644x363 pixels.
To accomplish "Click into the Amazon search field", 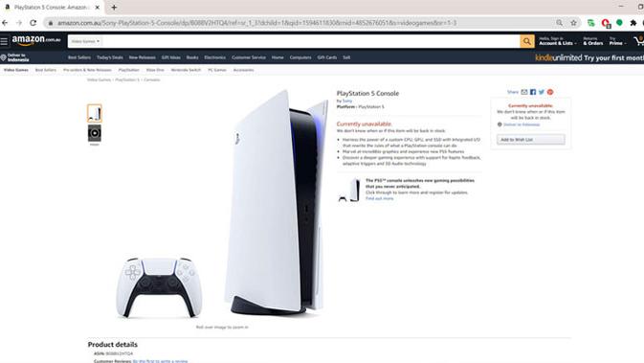I will click(311, 41).
